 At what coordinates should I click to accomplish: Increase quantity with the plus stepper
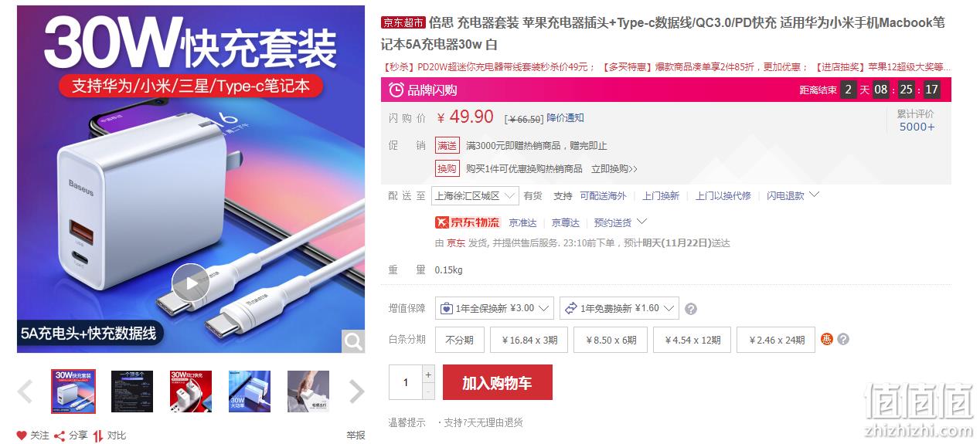click(x=429, y=374)
